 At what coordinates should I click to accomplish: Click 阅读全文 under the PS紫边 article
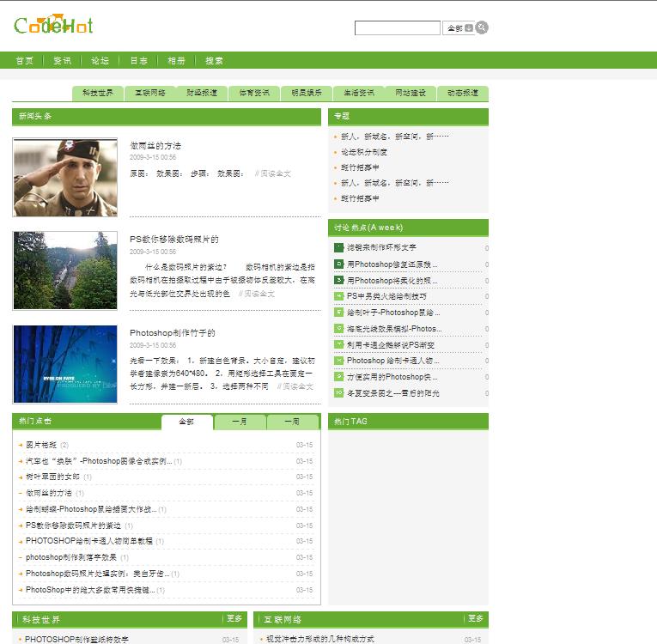pyautogui.click(x=257, y=294)
